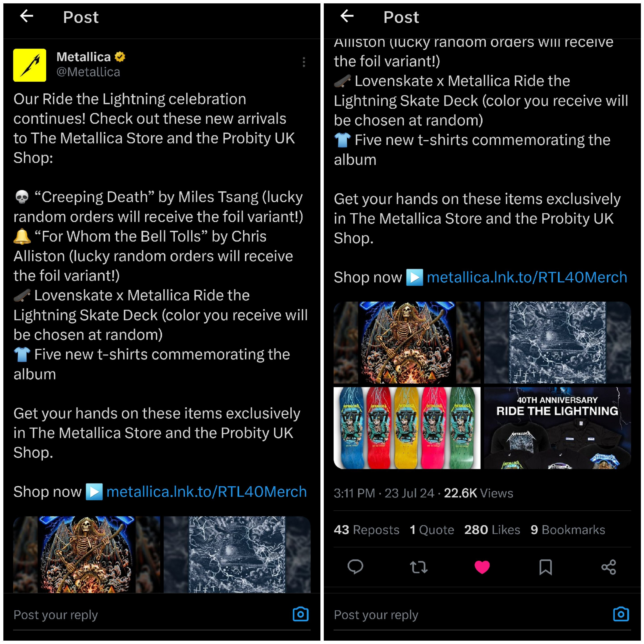Open Metallica's yellow profile avatar
This screenshot has width=644, height=644.
point(30,65)
